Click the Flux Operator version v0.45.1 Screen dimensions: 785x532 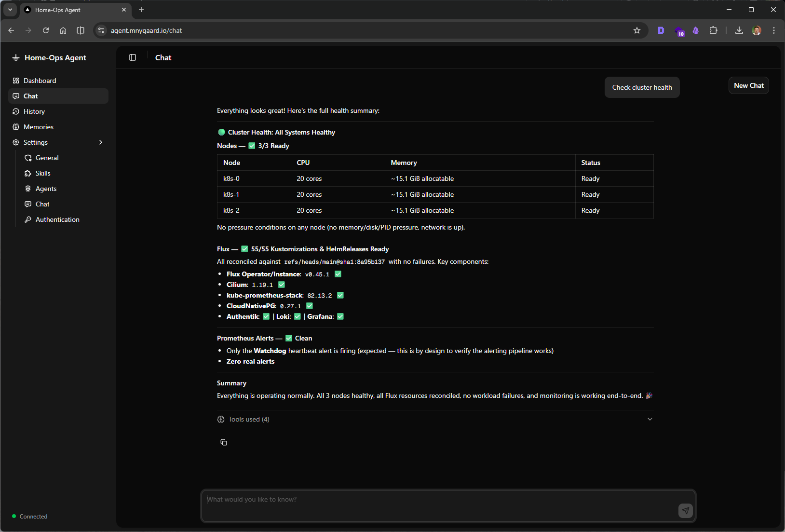point(317,274)
